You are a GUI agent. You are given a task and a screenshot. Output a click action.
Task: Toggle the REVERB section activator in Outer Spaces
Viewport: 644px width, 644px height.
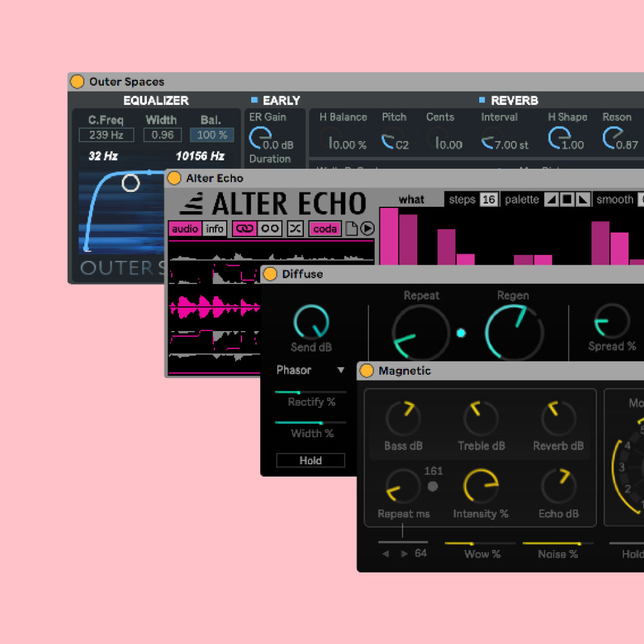(481, 100)
